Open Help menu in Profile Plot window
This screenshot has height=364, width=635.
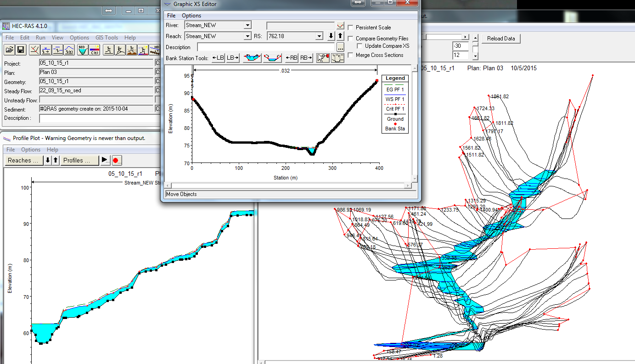[x=53, y=150]
